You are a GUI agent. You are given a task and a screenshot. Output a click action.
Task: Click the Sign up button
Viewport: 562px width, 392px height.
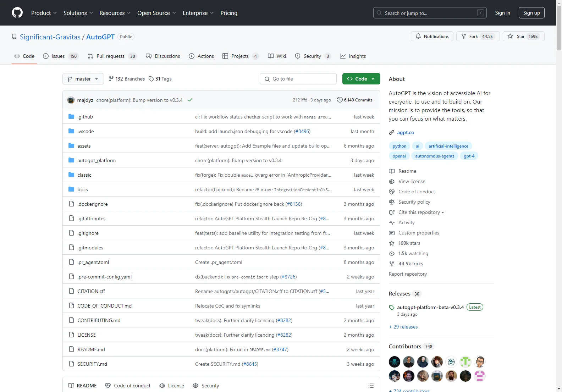click(x=531, y=13)
